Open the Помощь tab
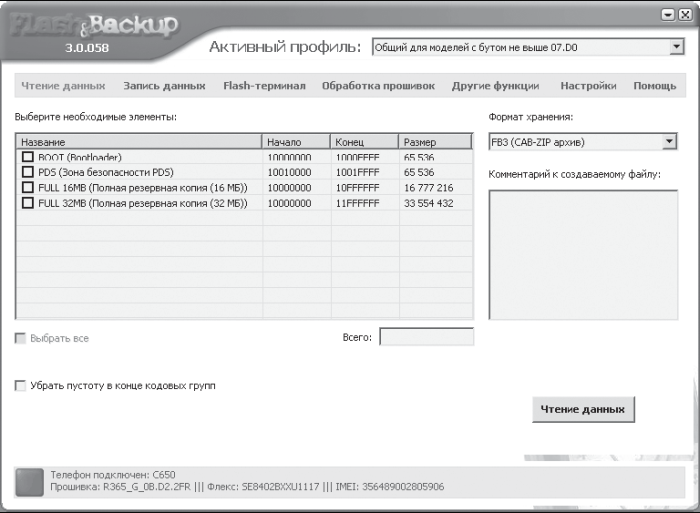This screenshot has height=513, width=700. click(x=654, y=86)
